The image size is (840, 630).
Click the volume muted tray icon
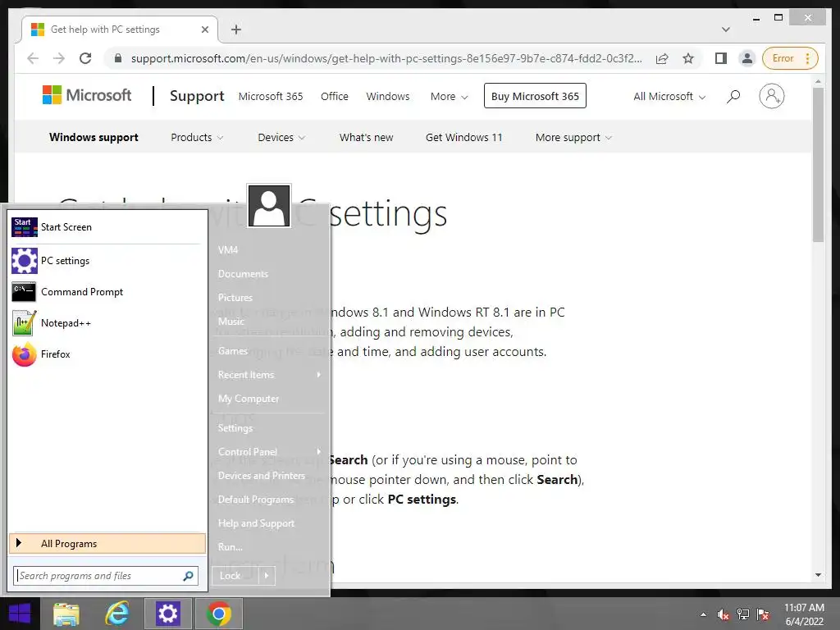tap(723, 614)
